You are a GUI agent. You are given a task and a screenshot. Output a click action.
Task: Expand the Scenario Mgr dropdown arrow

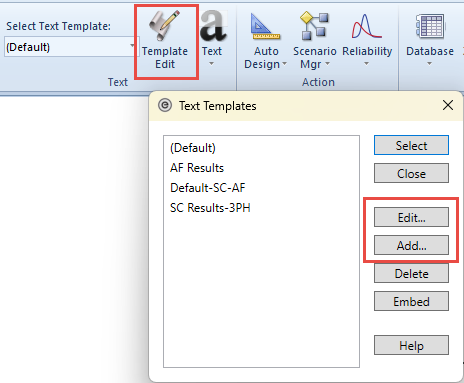[327, 63]
